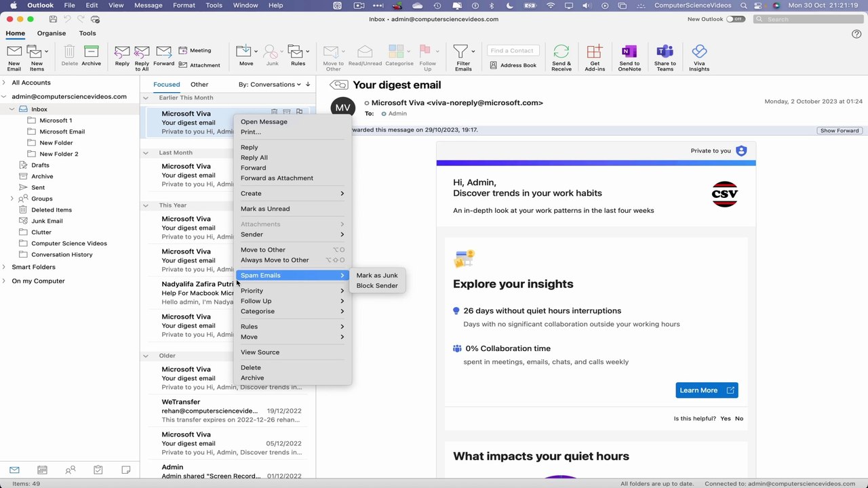The width and height of the screenshot is (868, 488).
Task: Switch to Calendar view in bottom bar
Action: (x=42, y=470)
